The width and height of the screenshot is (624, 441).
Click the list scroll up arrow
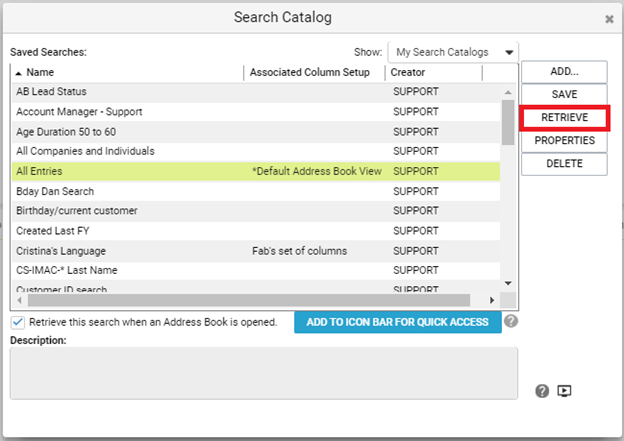click(x=508, y=92)
